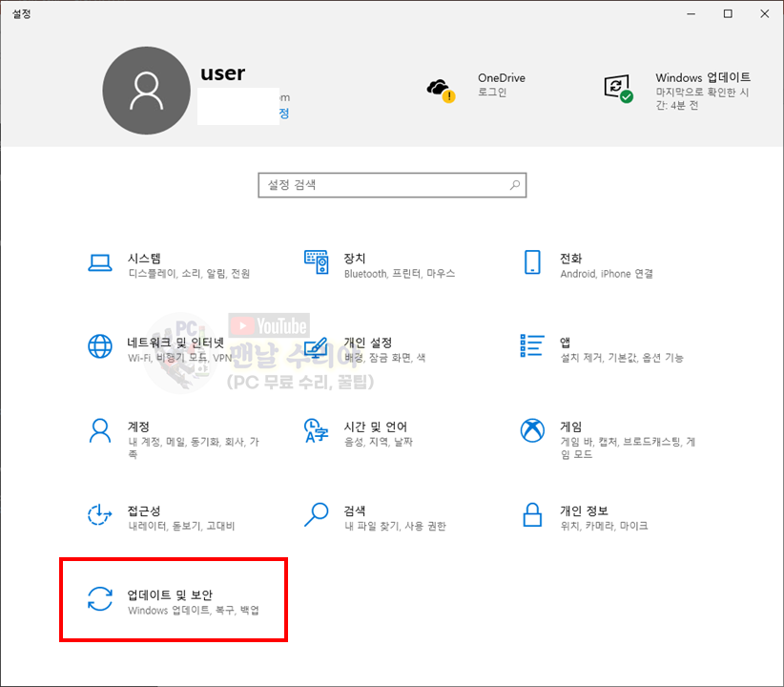This screenshot has width=784, height=687.
Task: Click the 시간 및 언어 icon
Action: (317, 431)
